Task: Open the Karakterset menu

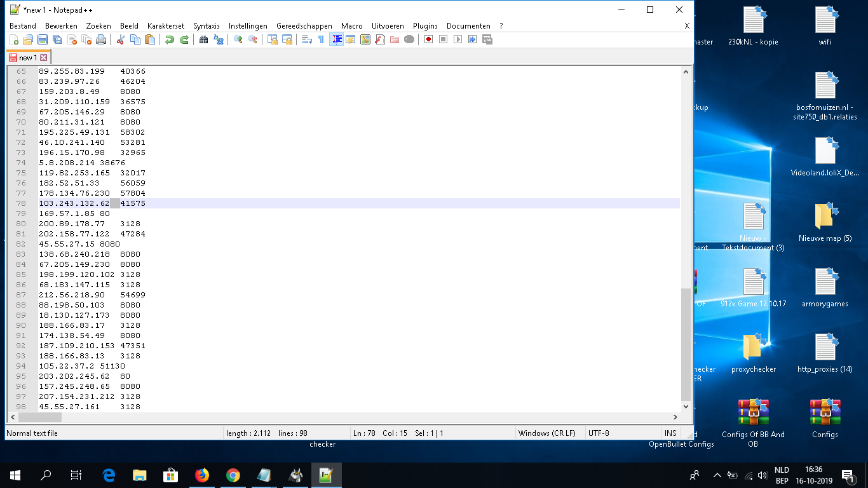Action: tap(166, 26)
